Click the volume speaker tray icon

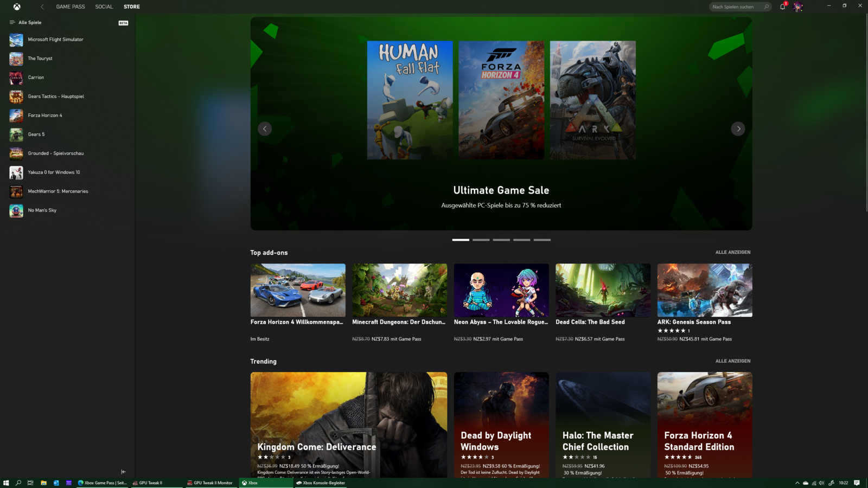coord(822,483)
